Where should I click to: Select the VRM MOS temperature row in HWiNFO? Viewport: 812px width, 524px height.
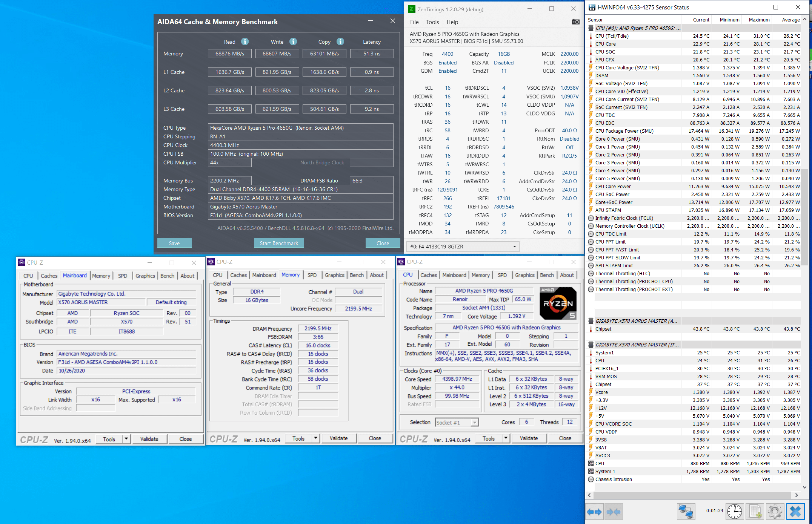694,376
